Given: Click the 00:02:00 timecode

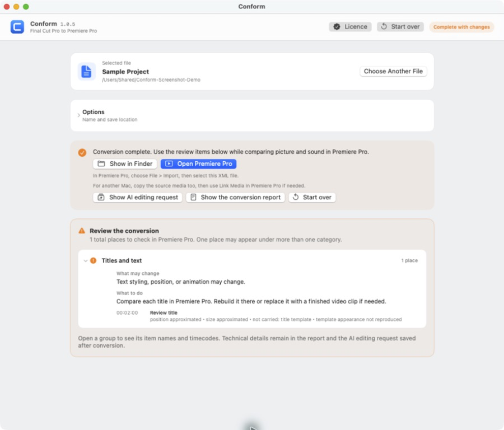Looking at the screenshot, I should [x=127, y=312].
